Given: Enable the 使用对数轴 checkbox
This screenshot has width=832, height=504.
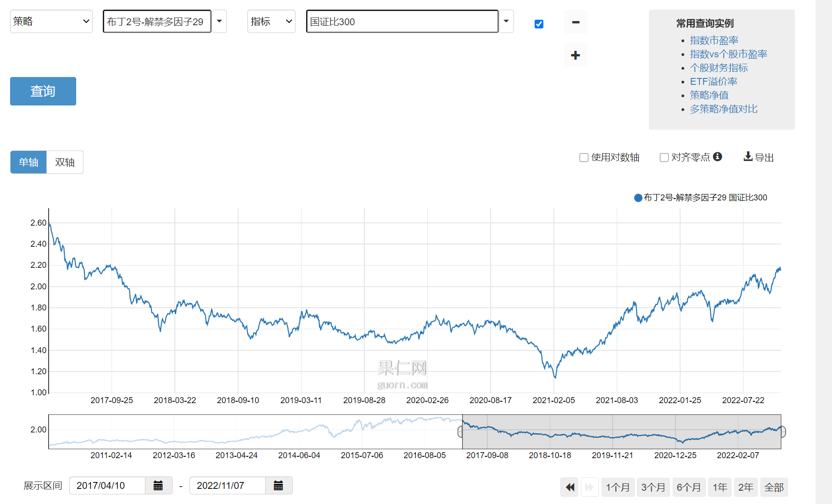Looking at the screenshot, I should 584,158.
